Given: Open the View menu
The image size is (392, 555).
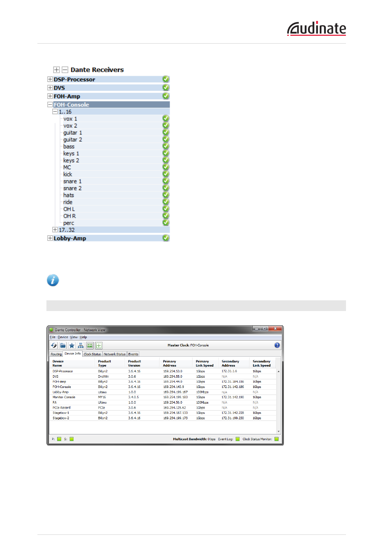Looking at the screenshot, I should pos(74,337).
